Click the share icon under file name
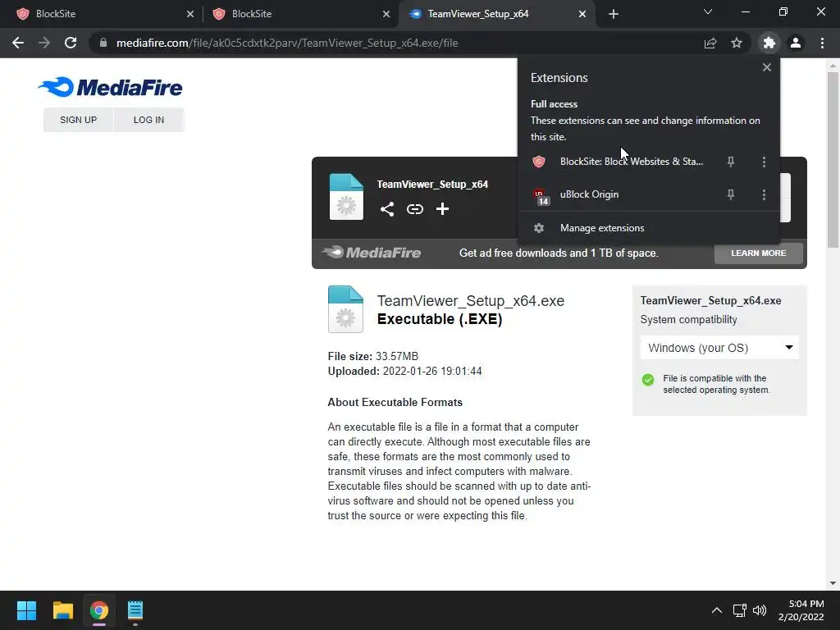 point(387,209)
